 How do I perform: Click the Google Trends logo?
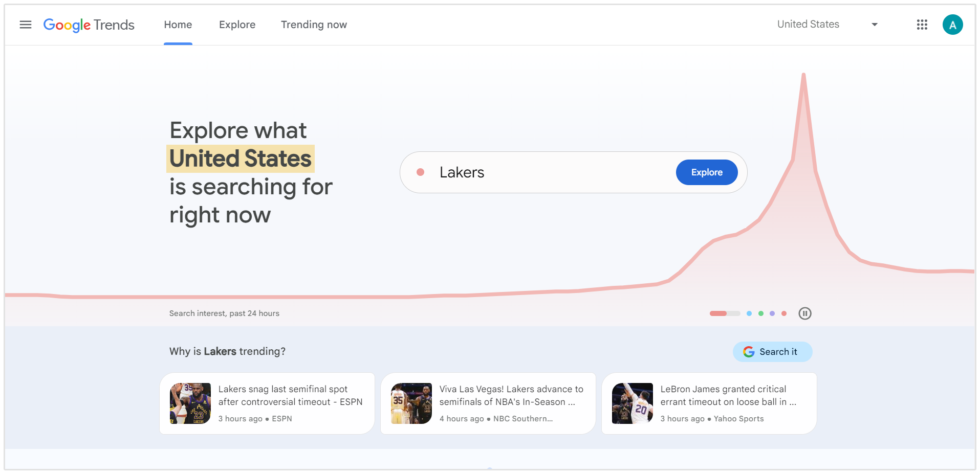89,25
